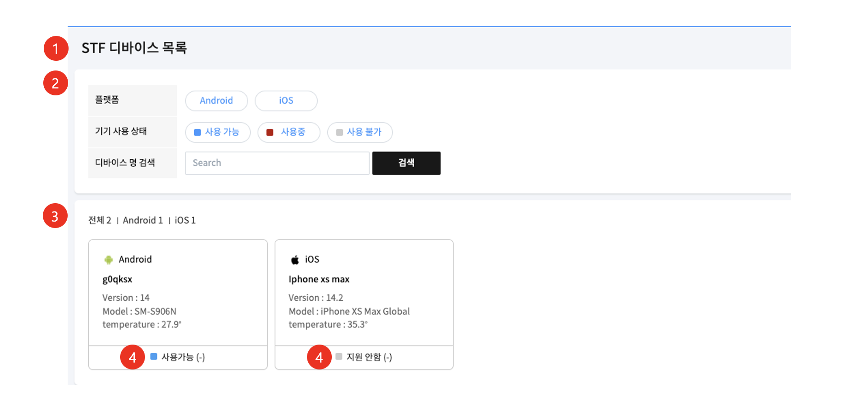Click the red number 3 badge

click(55, 216)
